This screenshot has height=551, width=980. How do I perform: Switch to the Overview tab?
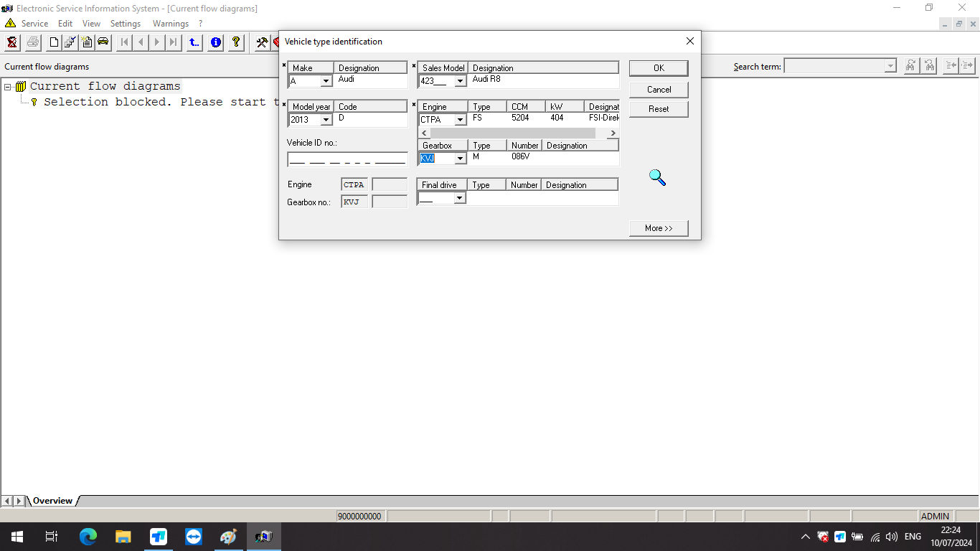[52, 501]
